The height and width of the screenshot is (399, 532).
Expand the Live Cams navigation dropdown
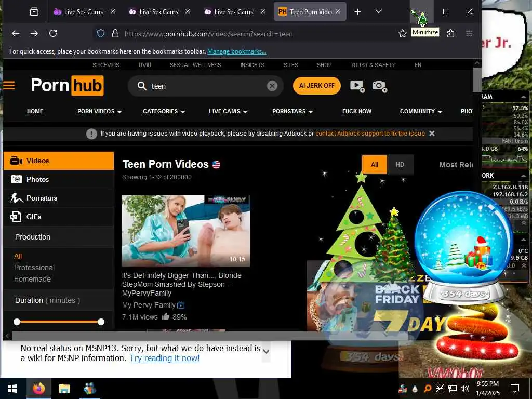coord(228,111)
